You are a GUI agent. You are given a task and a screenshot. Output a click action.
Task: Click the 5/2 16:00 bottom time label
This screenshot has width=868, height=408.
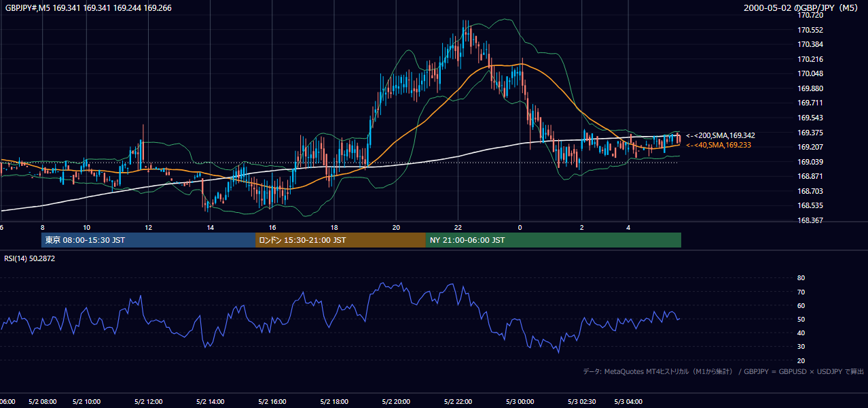[x=272, y=402]
